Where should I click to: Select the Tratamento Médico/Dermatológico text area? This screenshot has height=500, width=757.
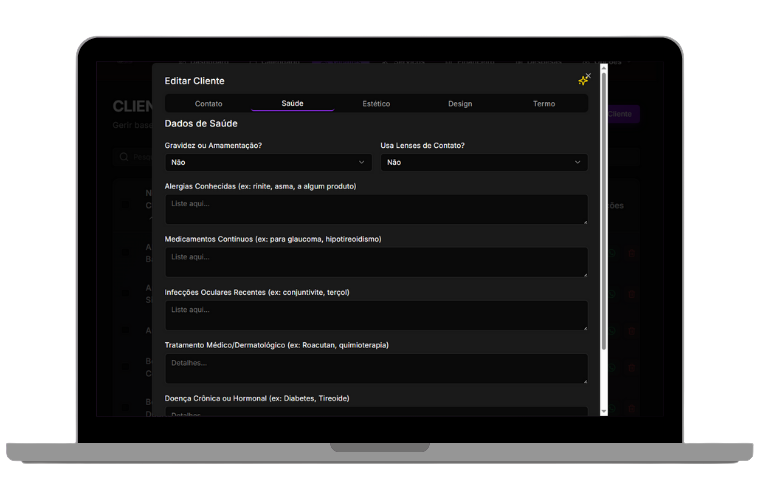pyautogui.click(x=376, y=368)
